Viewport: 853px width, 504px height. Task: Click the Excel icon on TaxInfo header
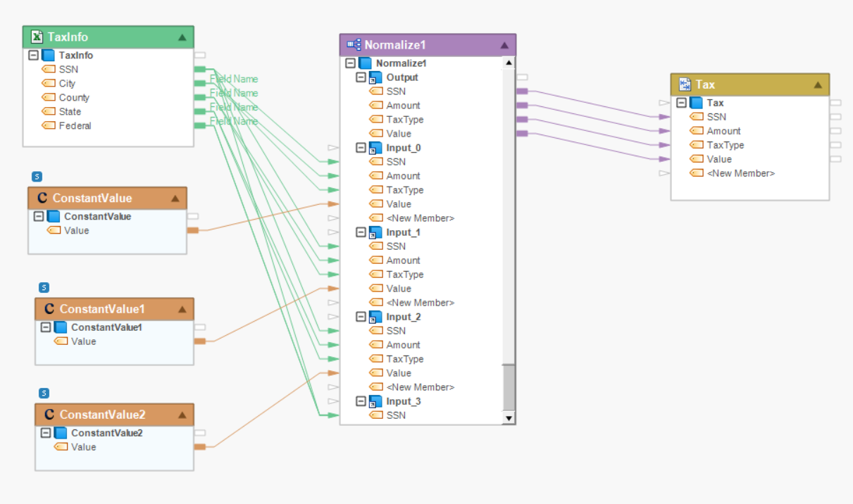[37, 37]
